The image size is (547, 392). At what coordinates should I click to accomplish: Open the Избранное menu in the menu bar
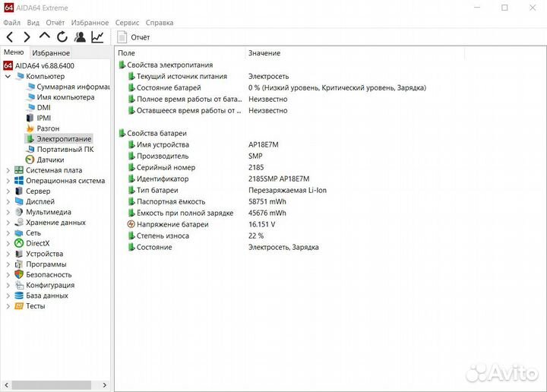90,23
